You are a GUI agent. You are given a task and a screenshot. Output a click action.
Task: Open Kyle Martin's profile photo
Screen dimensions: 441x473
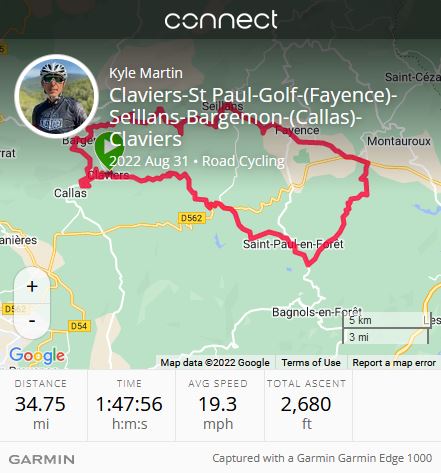(x=56, y=96)
